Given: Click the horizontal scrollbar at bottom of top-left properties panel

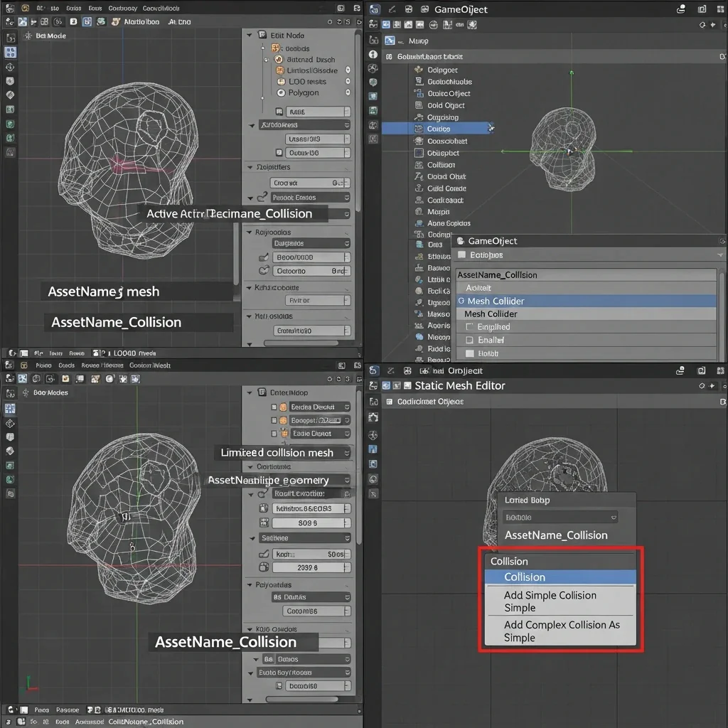Looking at the screenshot, I should click(x=297, y=343).
